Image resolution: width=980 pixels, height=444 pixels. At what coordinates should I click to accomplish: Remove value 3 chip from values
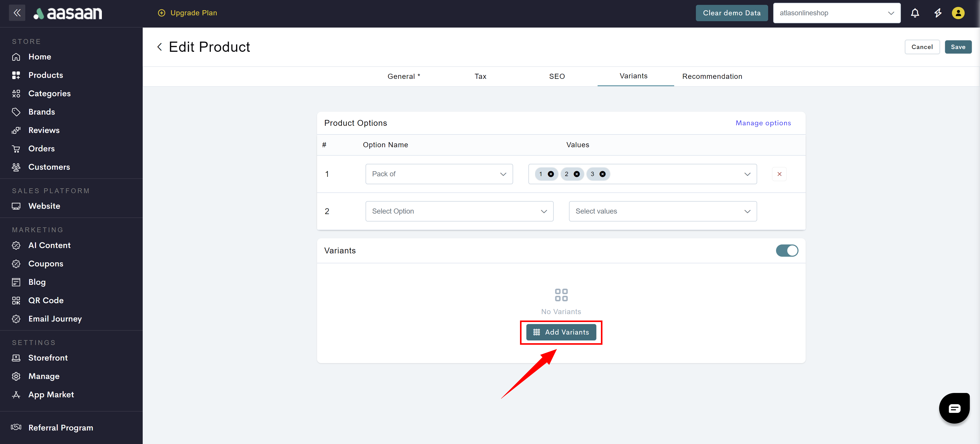tap(602, 174)
